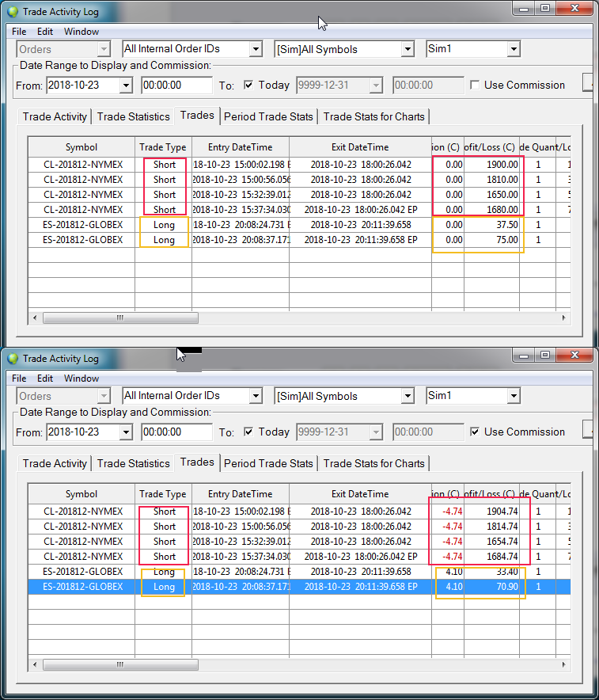
Task: Open From date 2018-10-23 picker in lower window
Action: pos(127,432)
